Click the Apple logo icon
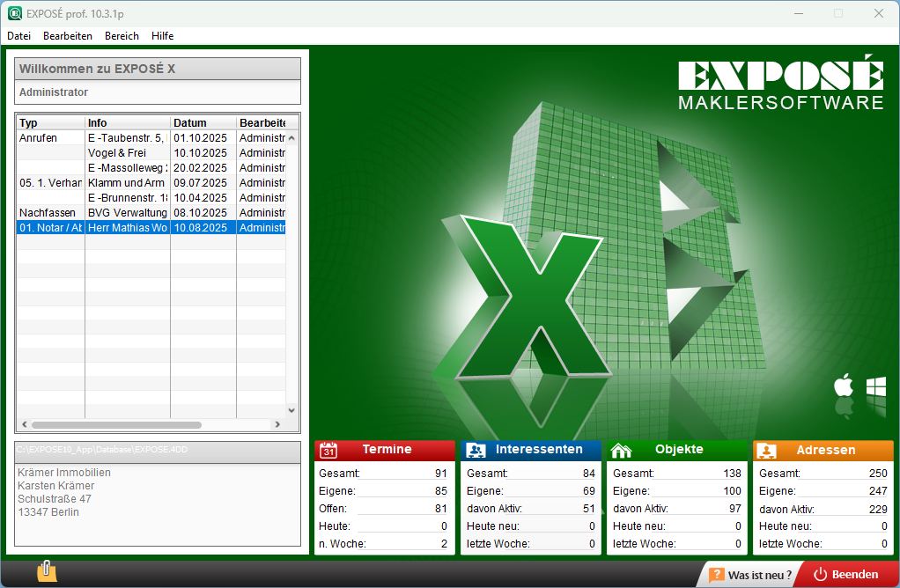The height and width of the screenshot is (588, 900). click(844, 386)
